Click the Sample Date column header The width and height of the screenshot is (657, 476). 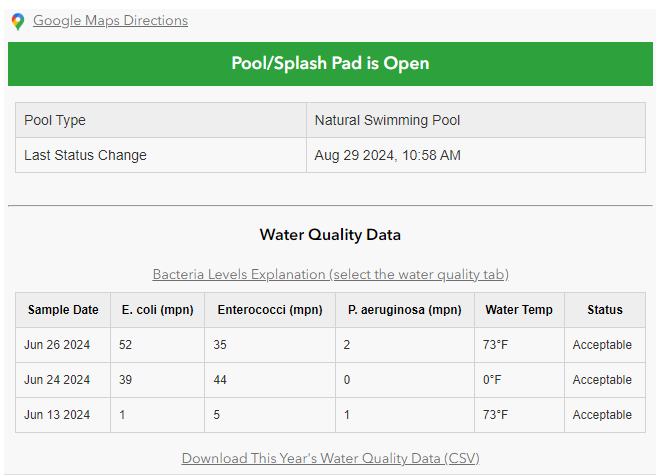click(63, 310)
